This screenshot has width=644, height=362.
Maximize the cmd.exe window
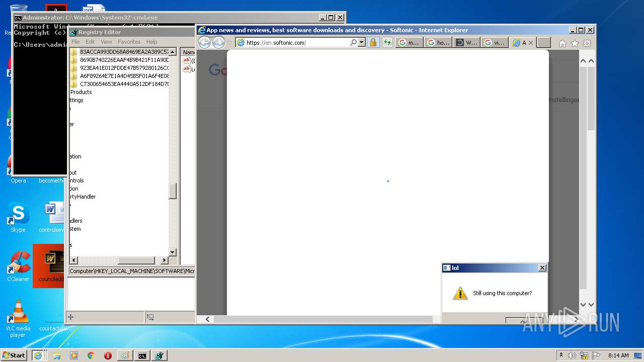[x=331, y=18]
